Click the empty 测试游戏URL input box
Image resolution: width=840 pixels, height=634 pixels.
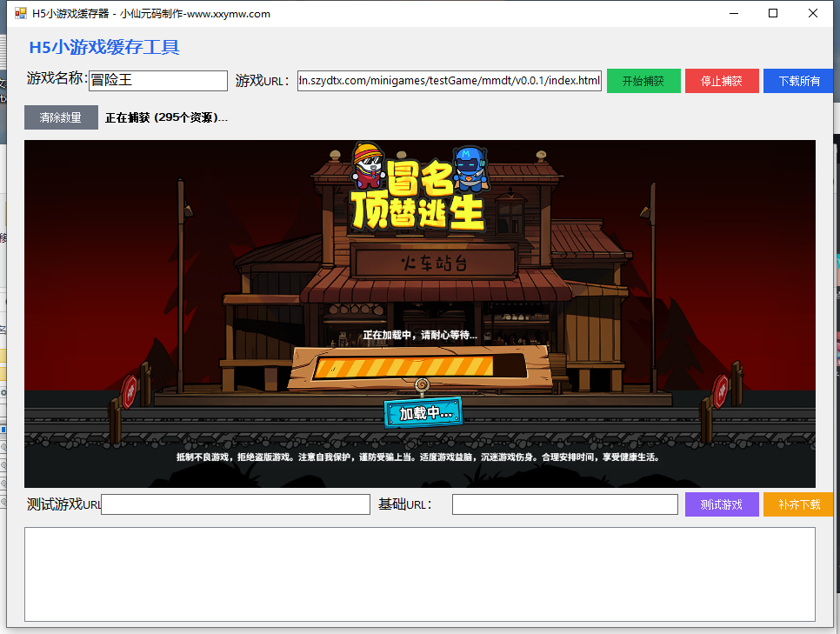[x=235, y=504]
